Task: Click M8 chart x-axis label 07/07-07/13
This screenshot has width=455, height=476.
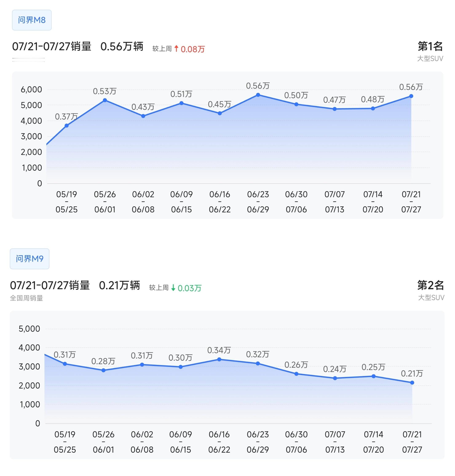Action: (335, 202)
